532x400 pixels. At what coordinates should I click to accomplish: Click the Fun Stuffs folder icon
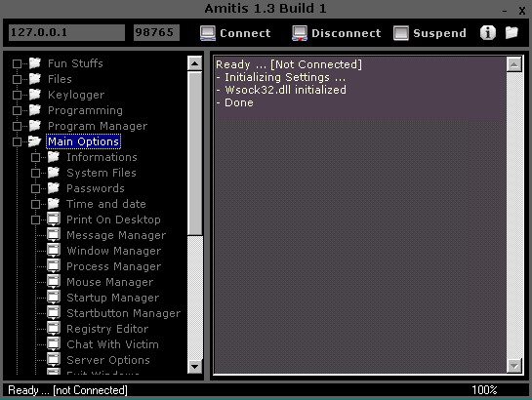coord(35,63)
